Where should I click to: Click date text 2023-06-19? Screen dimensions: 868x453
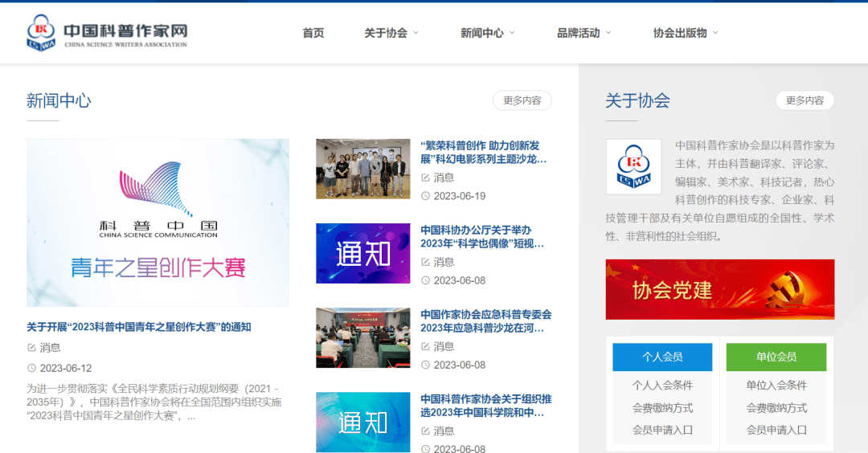coord(460,196)
